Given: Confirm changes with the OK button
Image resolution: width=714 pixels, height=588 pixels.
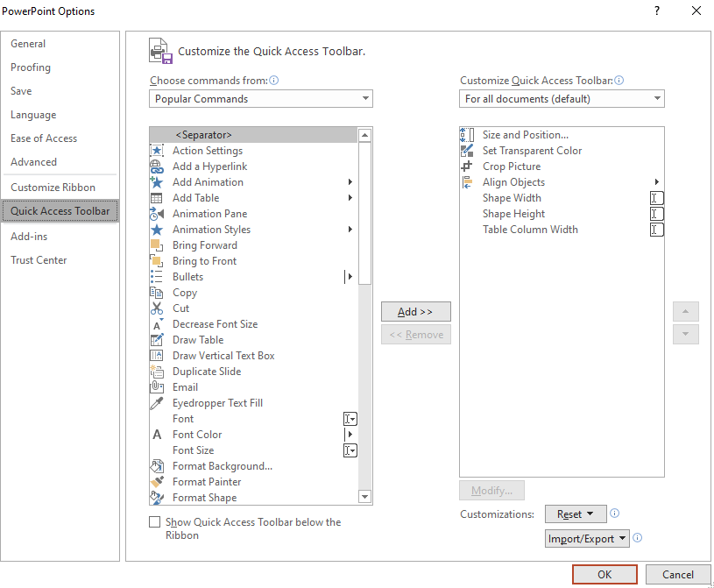Looking at the screenshot, I should pos(604,574).
